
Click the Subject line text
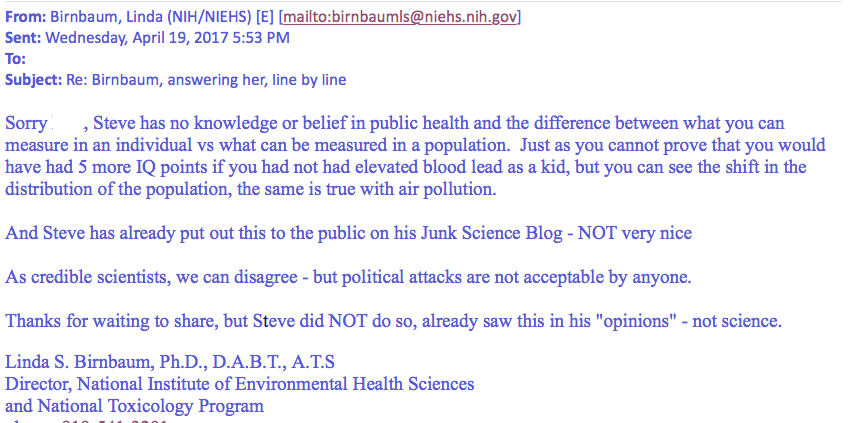(206, 80)
